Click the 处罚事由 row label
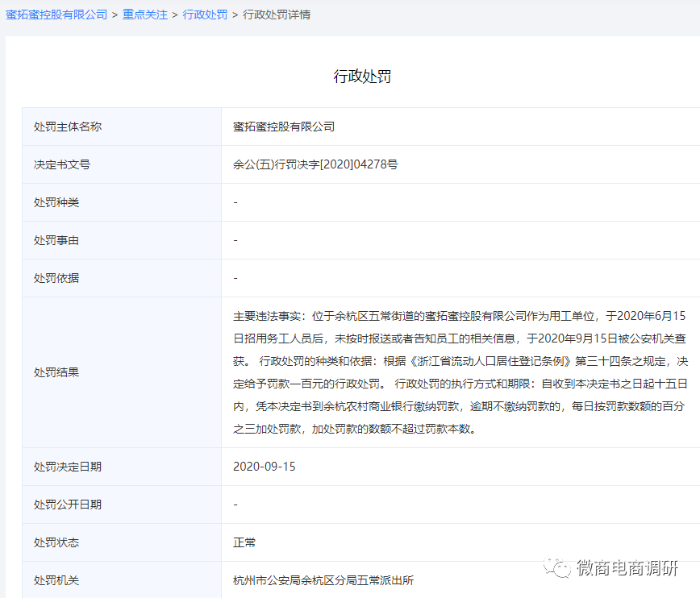This screenshot has width=700, height=598. tap(56, 240)
